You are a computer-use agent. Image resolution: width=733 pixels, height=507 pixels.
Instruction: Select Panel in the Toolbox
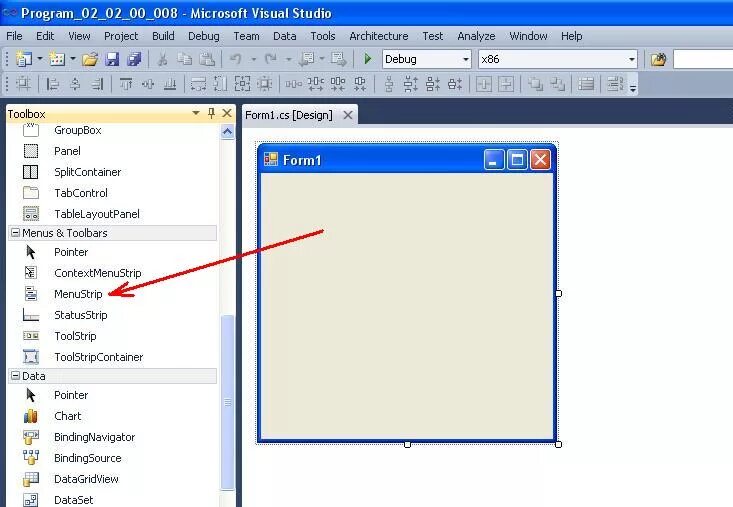click(x=67, y=151)
